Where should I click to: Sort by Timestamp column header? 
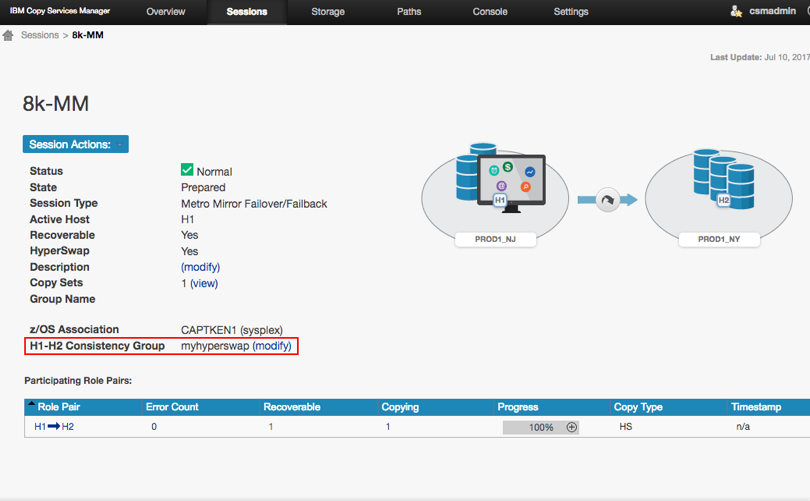756,407
